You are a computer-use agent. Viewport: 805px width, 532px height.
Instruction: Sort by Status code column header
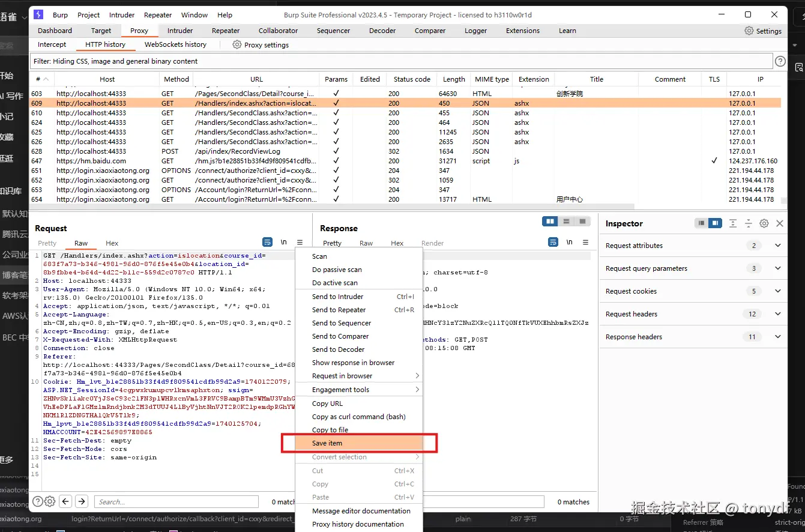[412, 79]
